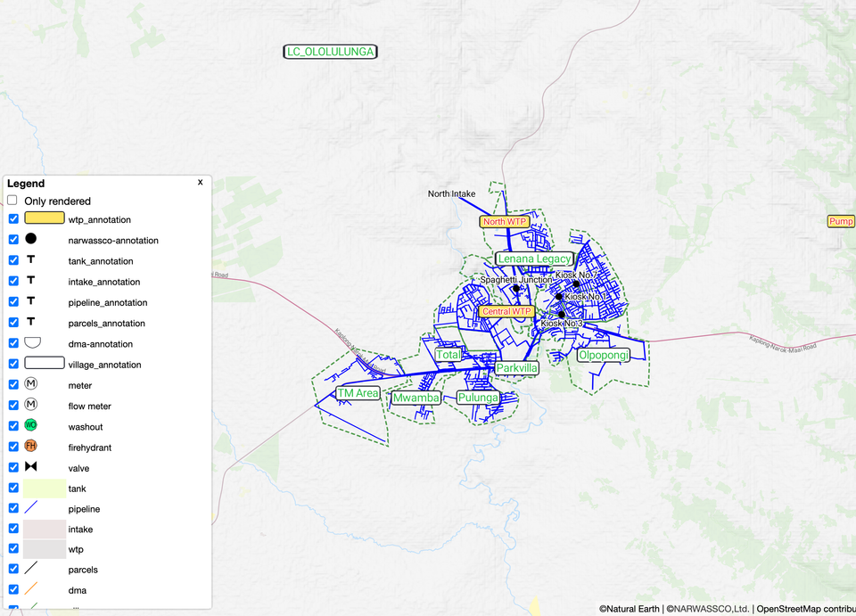The image size is (856, 616).
Task: Click the firehydrant FH legend icon
Action: 31,446
